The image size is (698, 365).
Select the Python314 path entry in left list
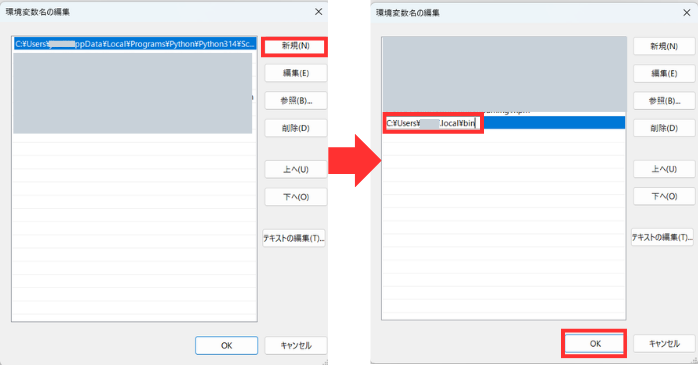tap(135, 44)
